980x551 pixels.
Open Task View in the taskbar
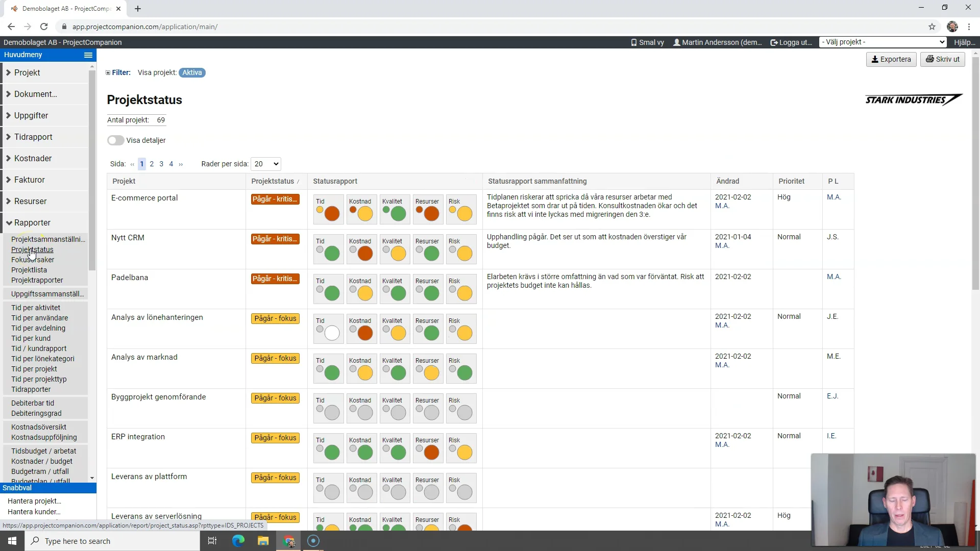coord(212,541)
